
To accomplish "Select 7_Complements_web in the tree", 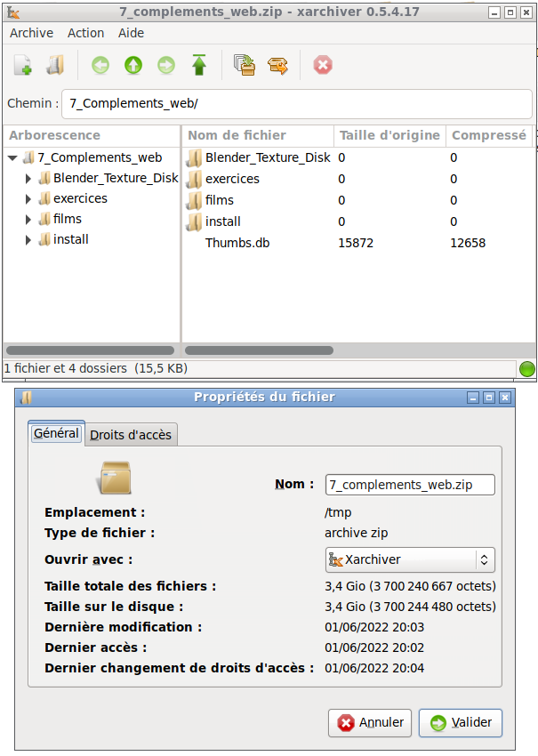I will tap(100, 157).
